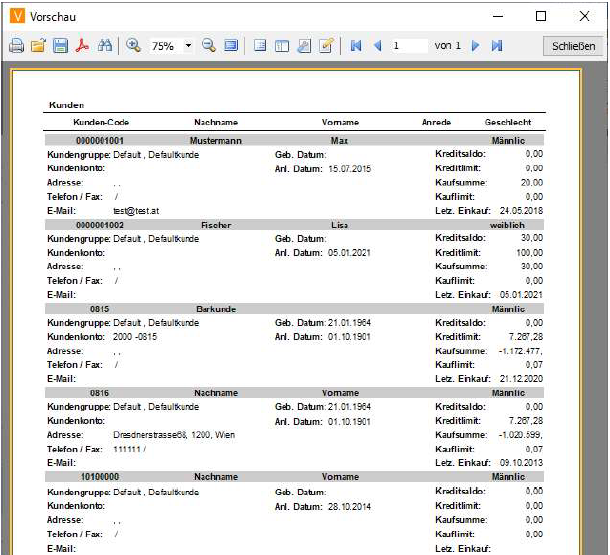
Task: Click the gender value weiblich
Action: point(507,225)
